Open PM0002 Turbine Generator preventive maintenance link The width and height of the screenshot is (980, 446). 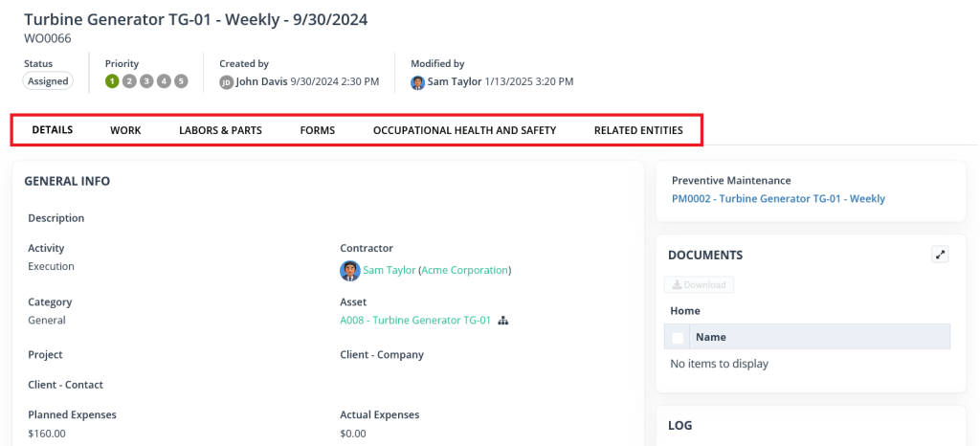(778, 199)
